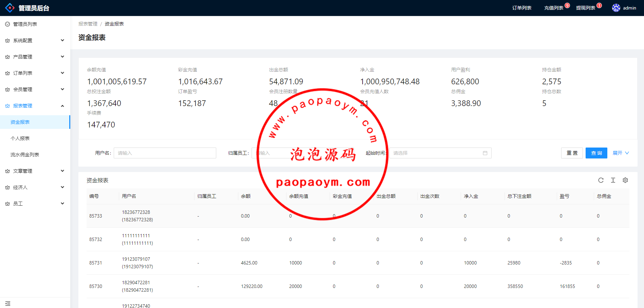
Task: Click the 重置 button
Action: pyautogui.click(x=572, y=153)
